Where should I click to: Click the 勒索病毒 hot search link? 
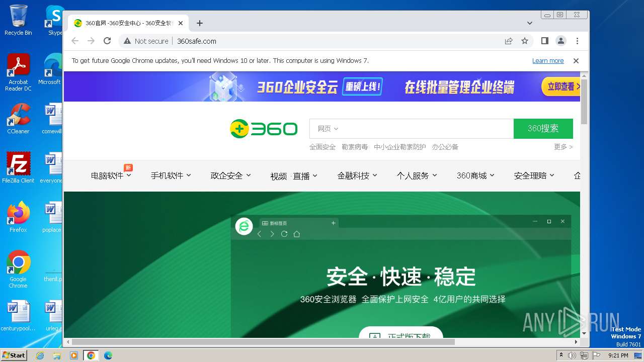(x=355, y=147)
